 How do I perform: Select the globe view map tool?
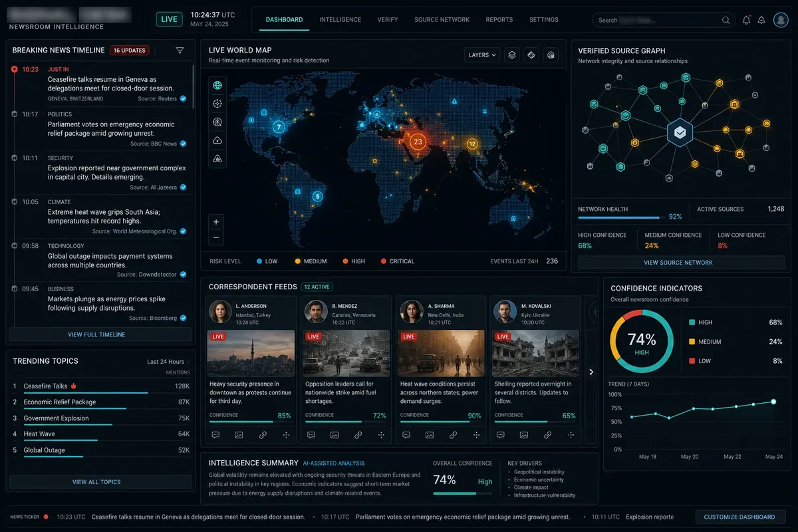pos(217,85)
